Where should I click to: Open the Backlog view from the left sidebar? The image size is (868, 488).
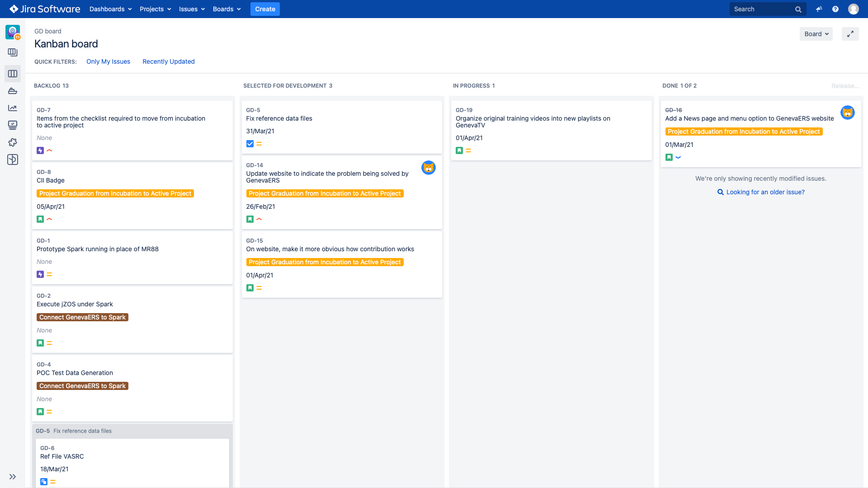click(x=12, y=52)
